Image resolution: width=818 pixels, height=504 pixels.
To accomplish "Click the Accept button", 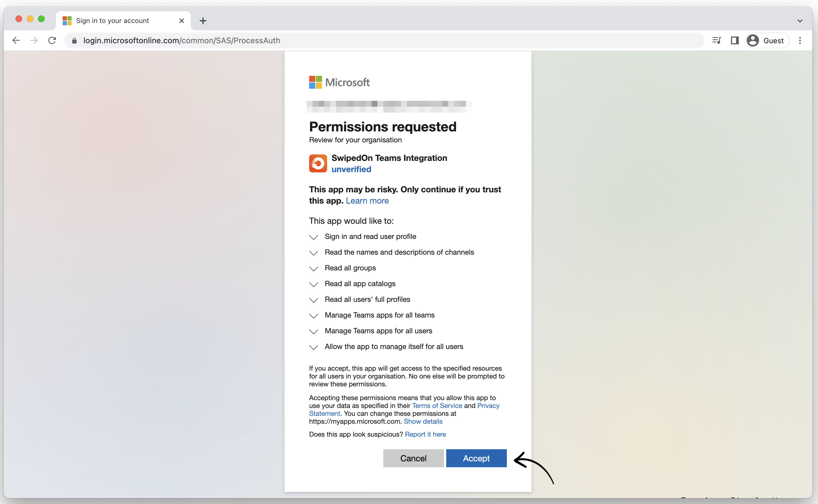I will point(476,458).
